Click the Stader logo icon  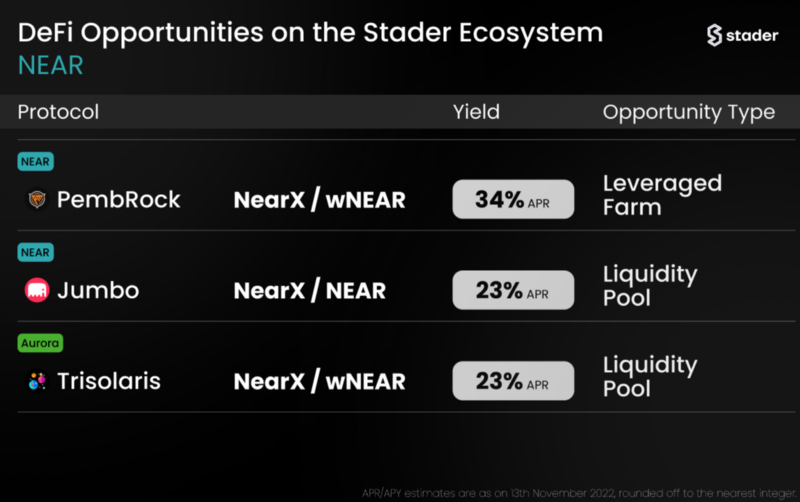[714, 35]
